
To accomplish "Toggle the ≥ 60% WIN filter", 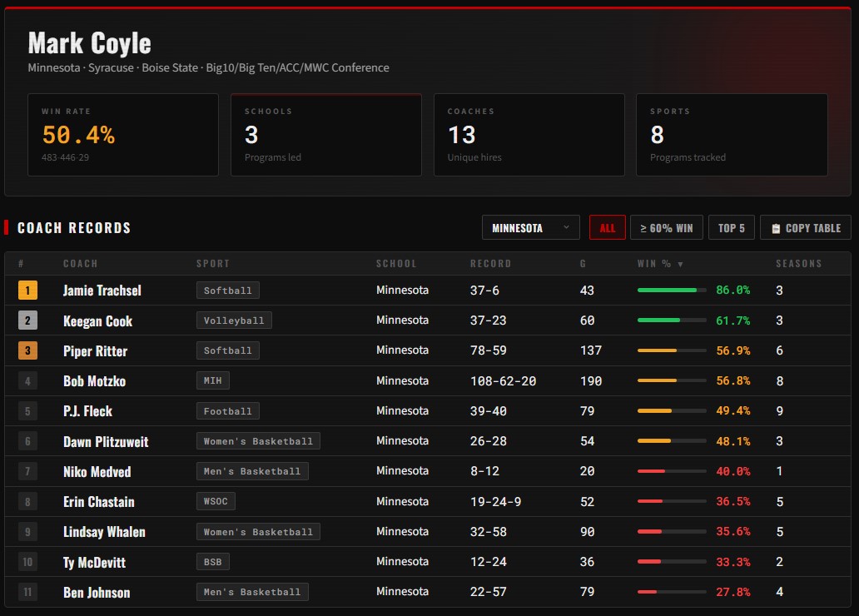I will click(x=666, y=227).
